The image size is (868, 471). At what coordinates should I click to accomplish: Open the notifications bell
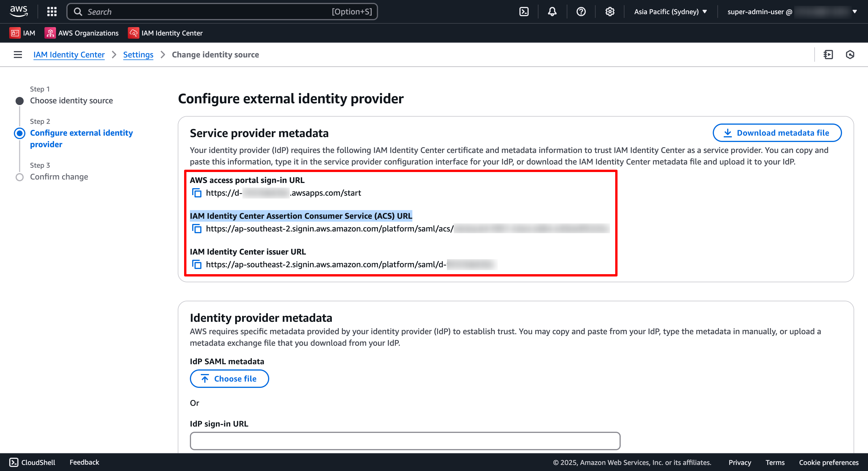pyautogui.click(x=552, y=11)
